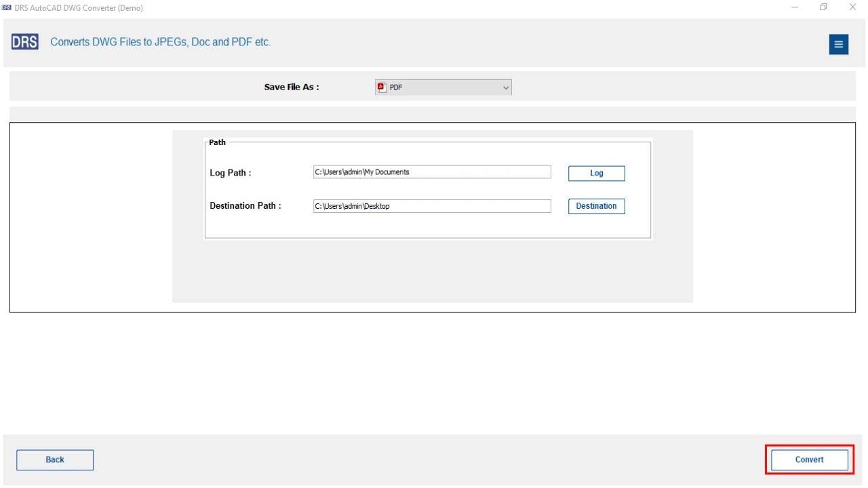Click the 'Log Path :' label
Image resolution: width=868 pixels, height=488 pixels.
pos(231,173)
